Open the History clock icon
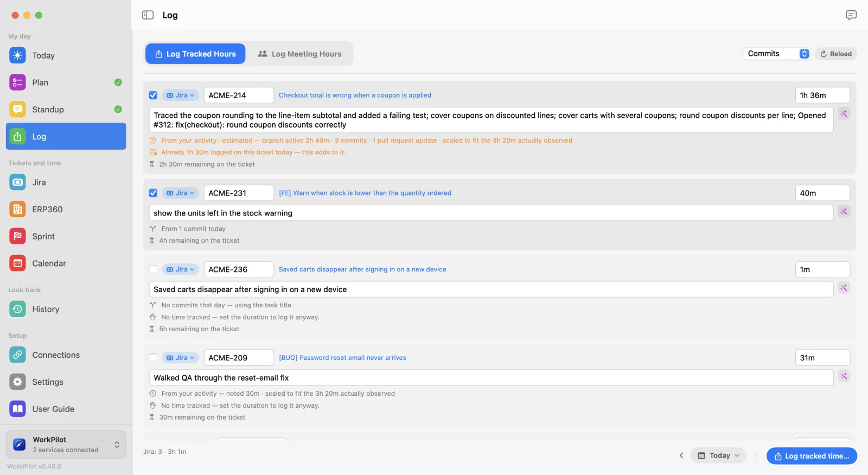The image size is (868, 475). point(17,309)
